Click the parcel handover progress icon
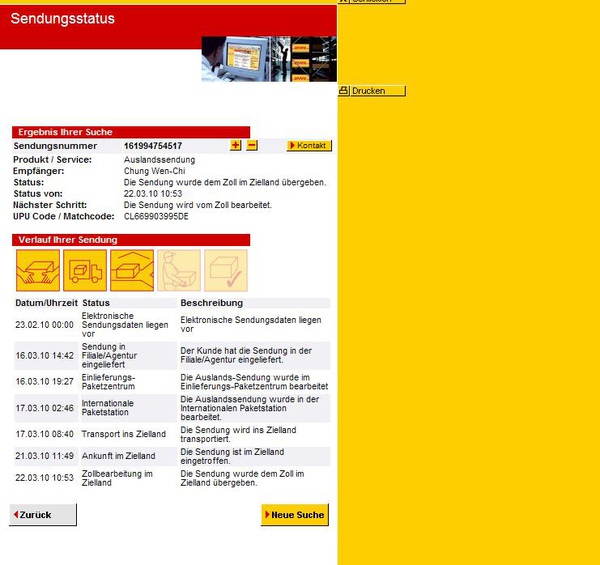This screenshot has height=565, width=600. pos(38,270)
